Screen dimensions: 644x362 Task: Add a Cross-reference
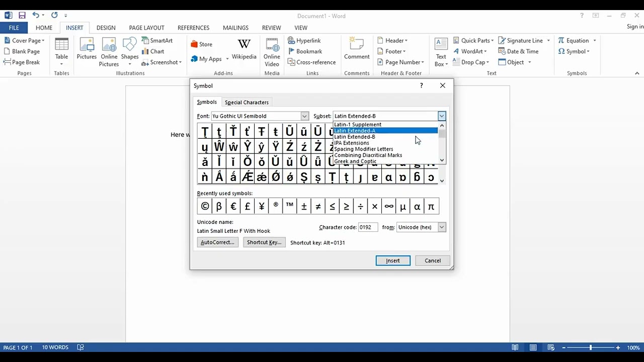point(312,62)
